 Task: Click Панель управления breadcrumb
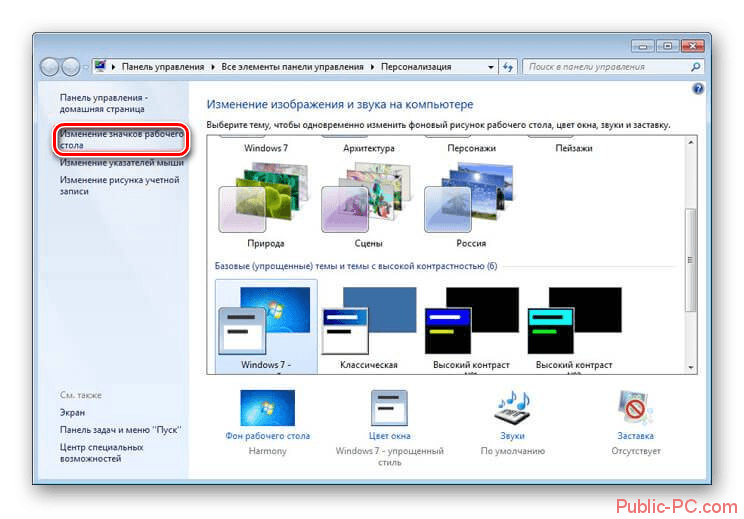point(163,67)
